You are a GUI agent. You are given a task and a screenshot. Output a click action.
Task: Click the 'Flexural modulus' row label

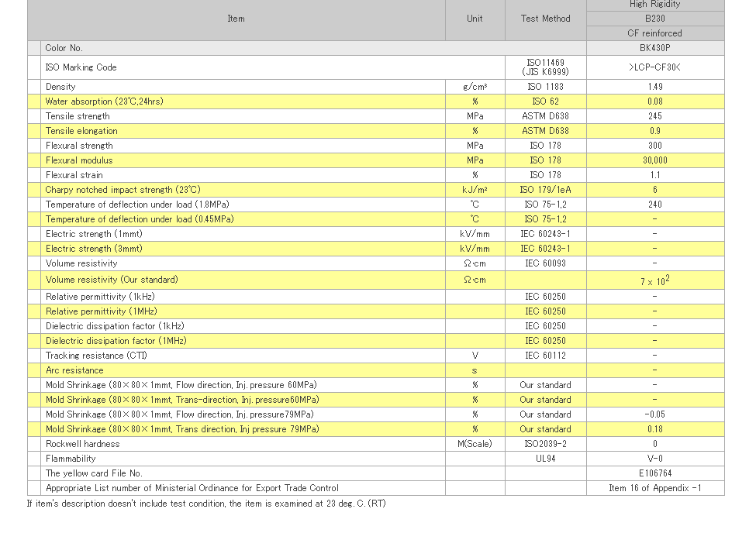click(x=79, y=160)
